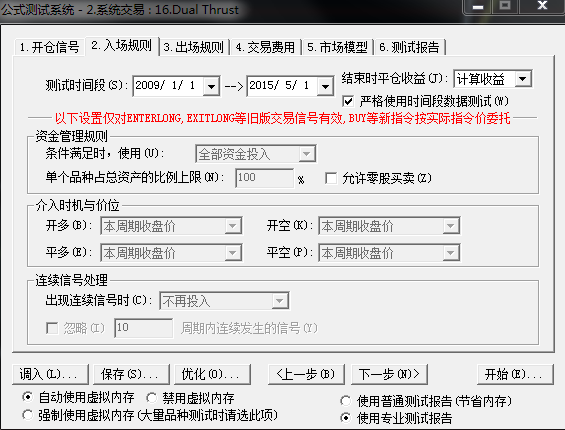Image resolution: width=565 pixels, height=430 pixels.
Task: Select 强制使用虚拟内存 radio button
Action: pos(27,415)
